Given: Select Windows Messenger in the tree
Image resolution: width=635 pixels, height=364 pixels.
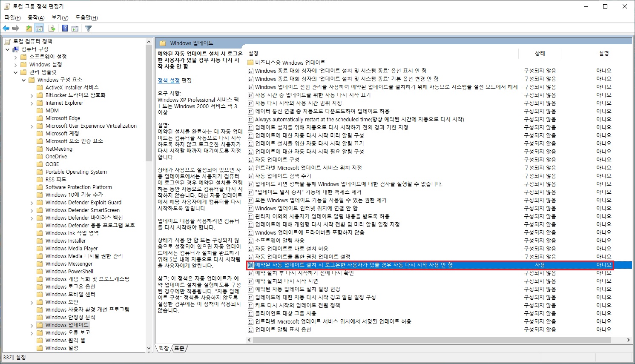Looking at the screenshot, I should (69, 264).
